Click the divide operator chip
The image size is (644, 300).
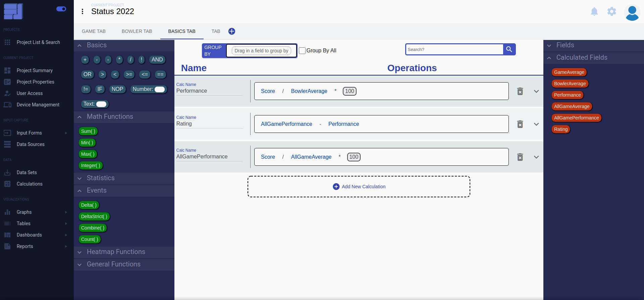(130, 60)
